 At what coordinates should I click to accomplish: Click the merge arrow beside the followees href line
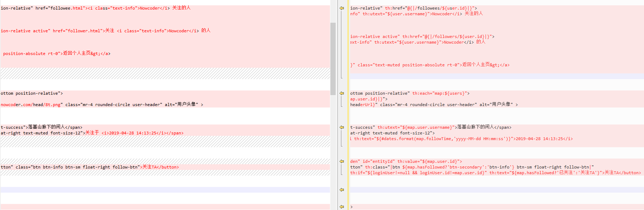pos(342,8)
